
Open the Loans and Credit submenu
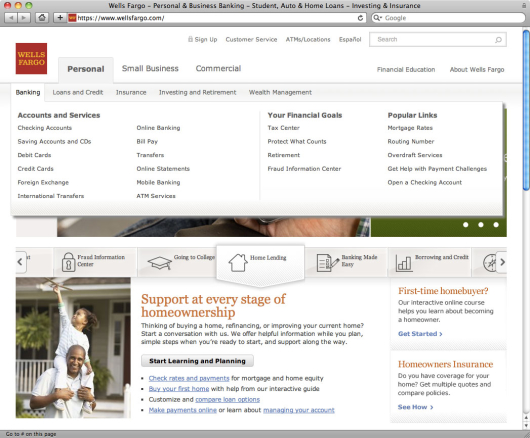[78, 92]
